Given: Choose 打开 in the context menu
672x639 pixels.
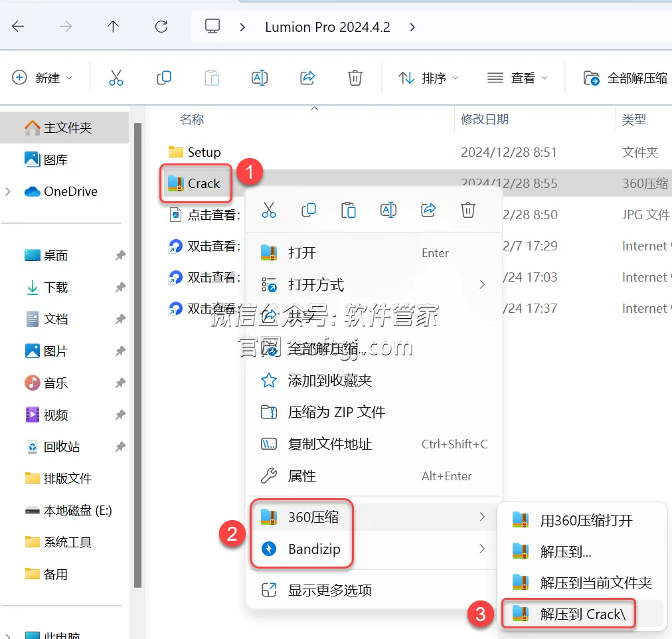Looking at the screenshot, I should [x=373, y=253].
